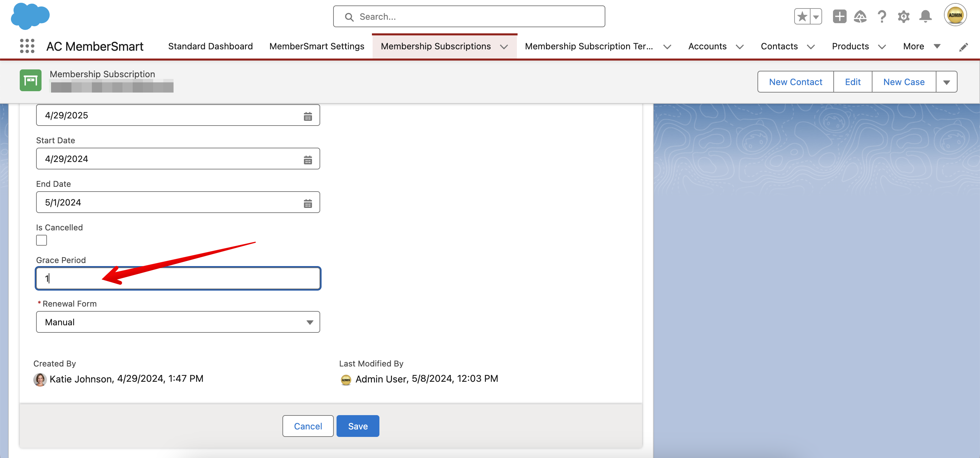Focus the global Search field
Image resolution: width=980 pixels, height=458 pixels.
click(x=469, y=16)
